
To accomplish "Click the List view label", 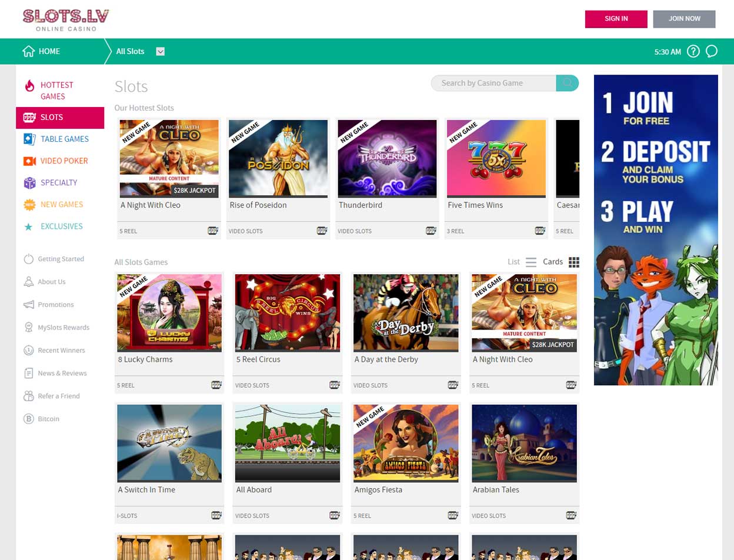I will pos(513,262).
